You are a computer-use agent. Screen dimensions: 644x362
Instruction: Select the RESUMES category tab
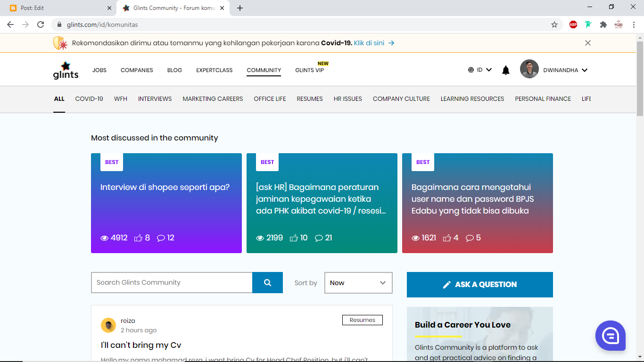(x=310, y=99)
